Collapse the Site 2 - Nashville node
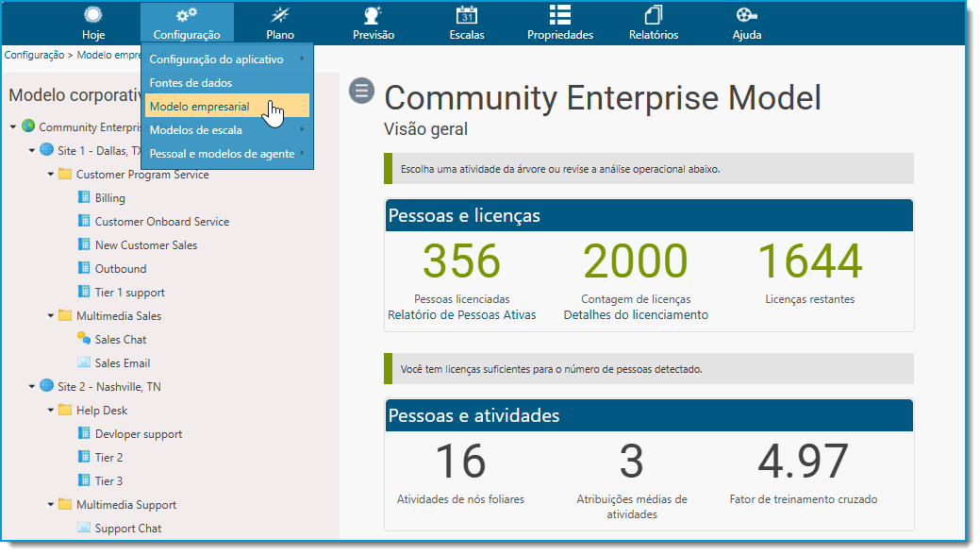The image size is (980, 555). click(32, 387)
